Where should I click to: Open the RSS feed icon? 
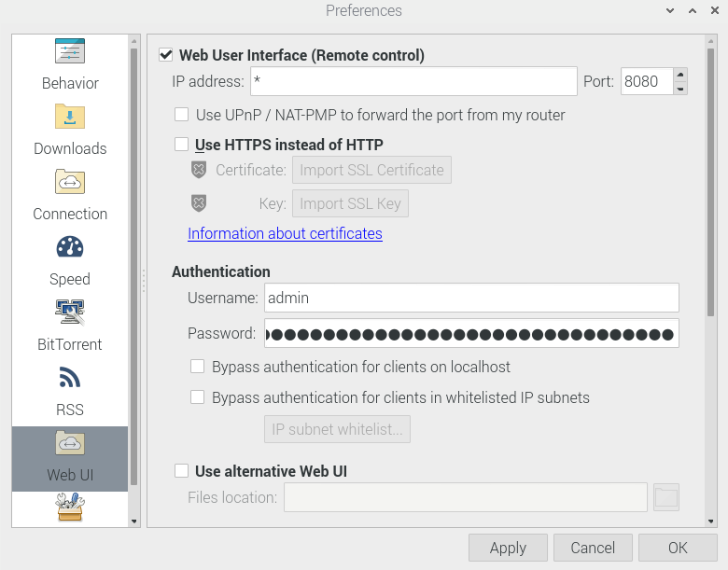[x=70, y=377]
